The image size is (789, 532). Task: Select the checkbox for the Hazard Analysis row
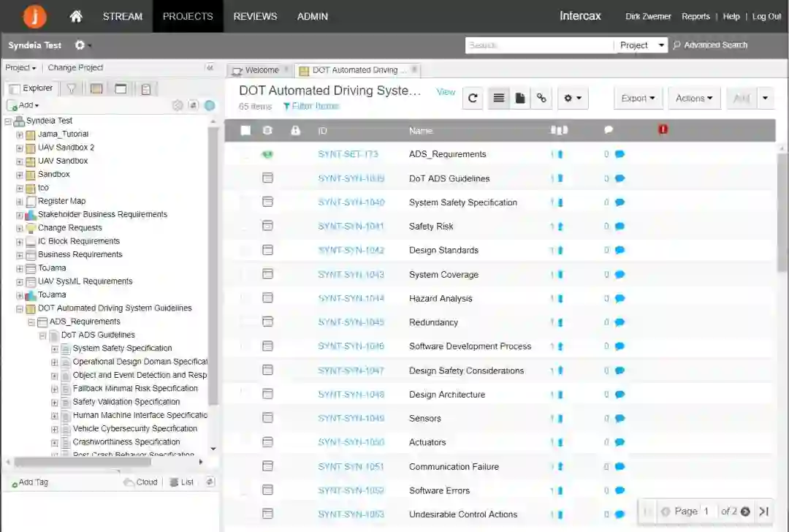click(x=246, y=298)
